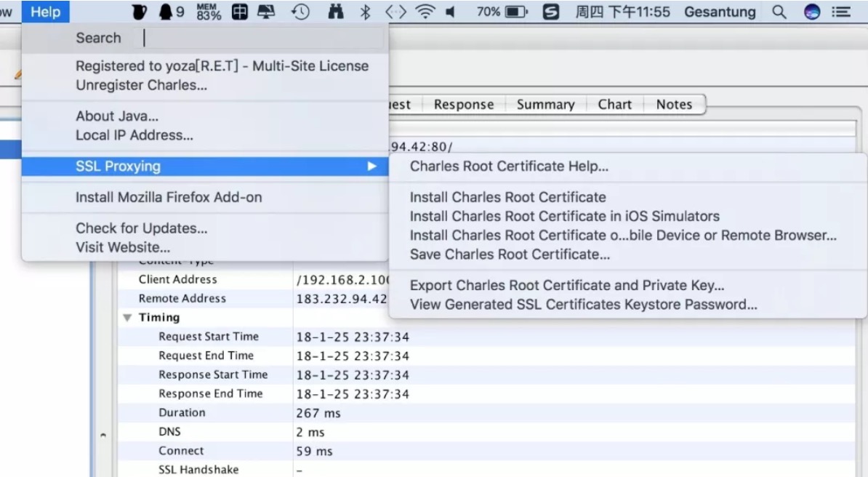
Task: Click the Remote Address value 183.232.94.42
Action: tap(342, 299)
